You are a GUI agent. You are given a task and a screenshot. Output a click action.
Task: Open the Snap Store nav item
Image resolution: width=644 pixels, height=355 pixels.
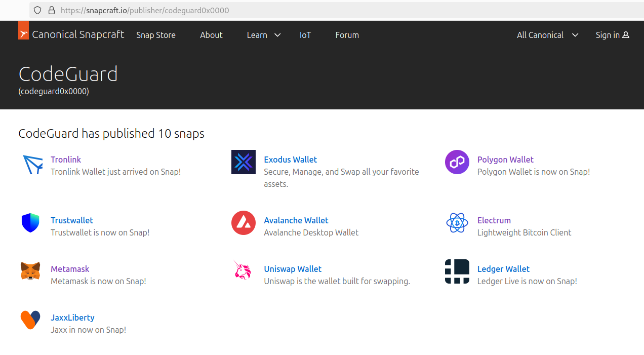pos(156,35)
